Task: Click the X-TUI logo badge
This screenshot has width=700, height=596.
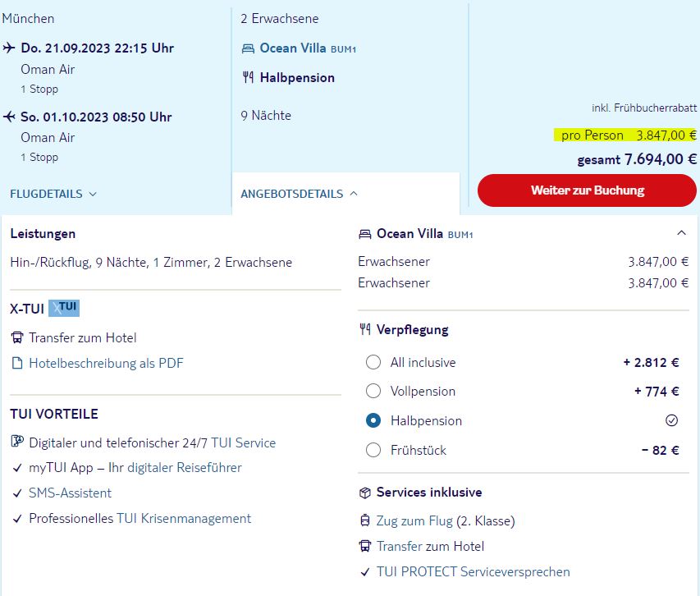Action: [64, 308]
